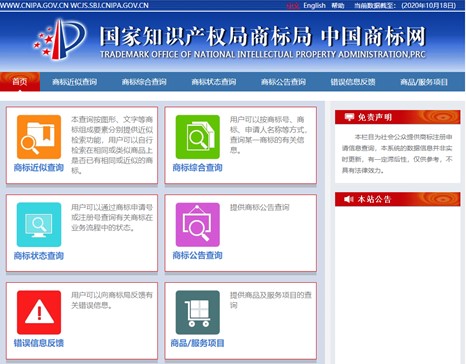Image resolution: width=466 pixels, height=364 pixels.
Task: Open 商品/服务项目 in the navigation bar
Action: tap(424, 82)
